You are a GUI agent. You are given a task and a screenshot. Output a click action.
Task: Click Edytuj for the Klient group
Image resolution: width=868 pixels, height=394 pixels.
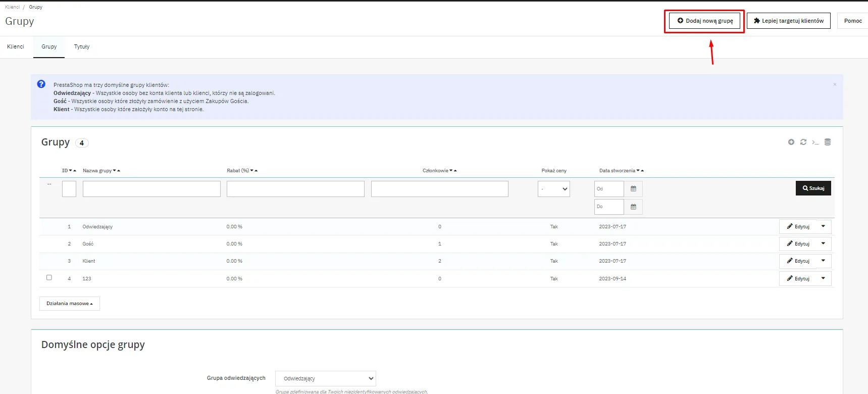tap(798, 261)
